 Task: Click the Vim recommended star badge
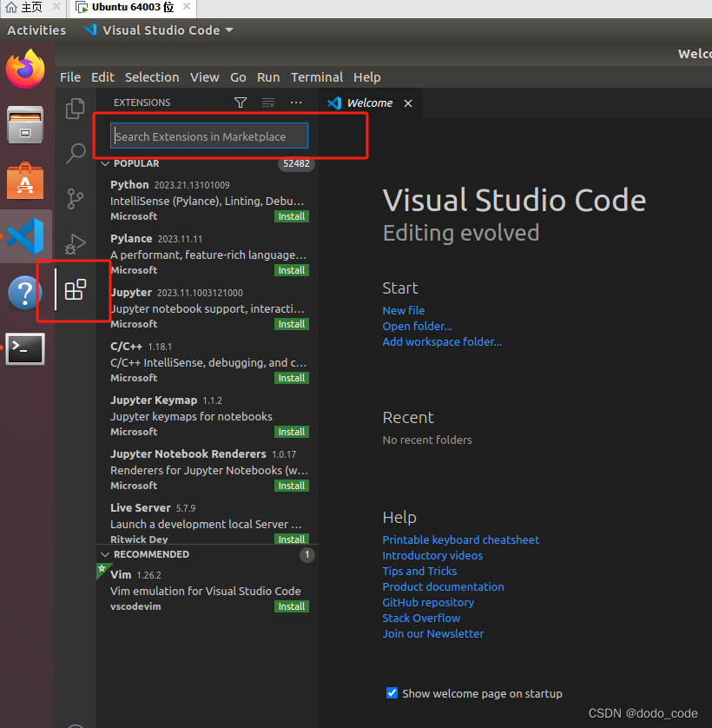(102, 569)
